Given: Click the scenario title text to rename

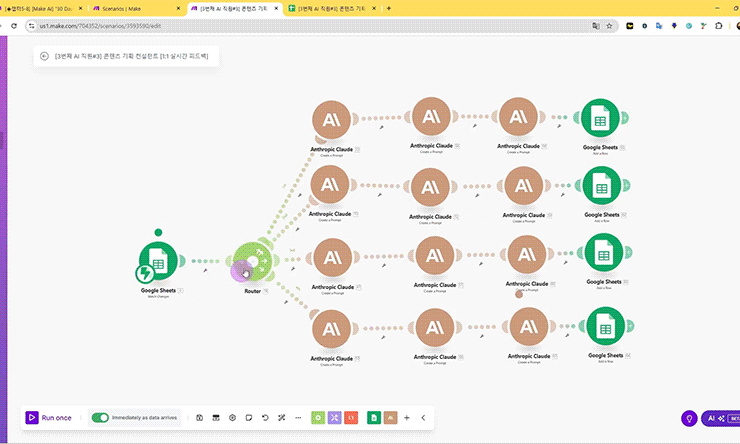Looking at the screenshot, I should click(x=132, y=56).
